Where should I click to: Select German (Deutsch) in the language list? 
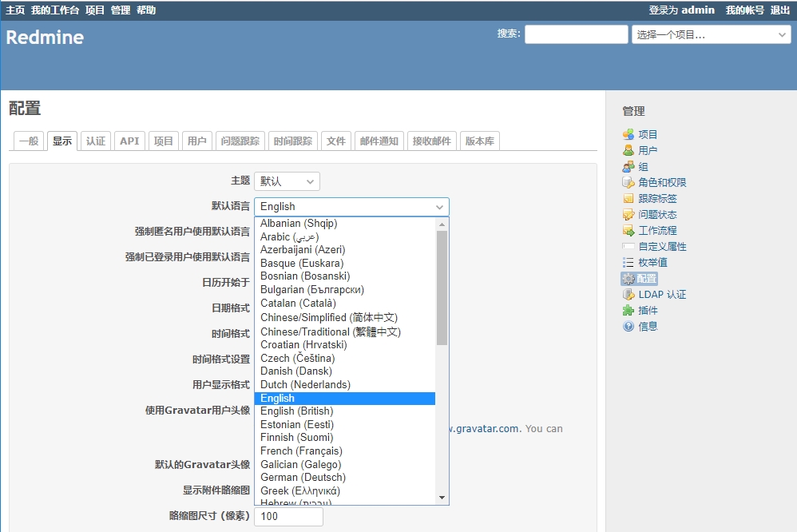303,477
